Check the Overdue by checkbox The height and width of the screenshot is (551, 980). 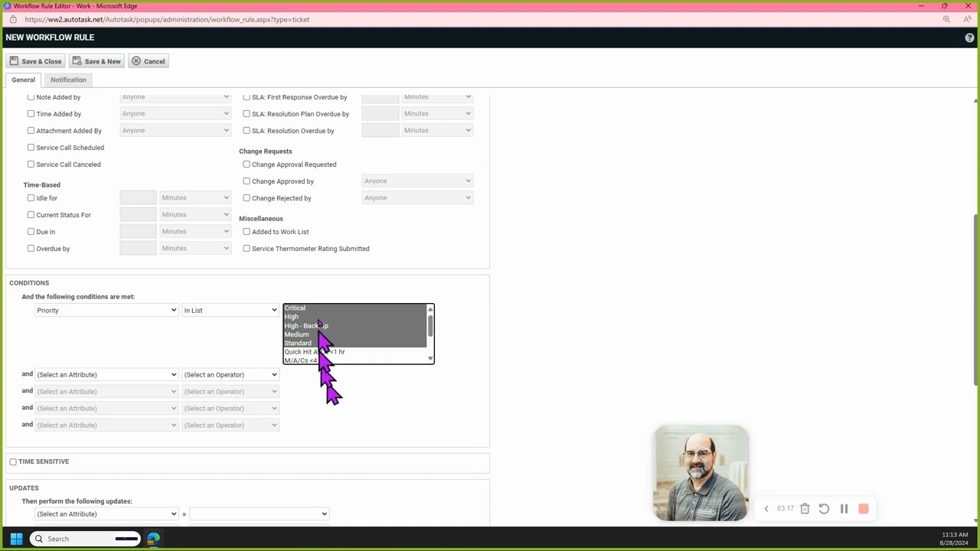[x=31, y=249]
